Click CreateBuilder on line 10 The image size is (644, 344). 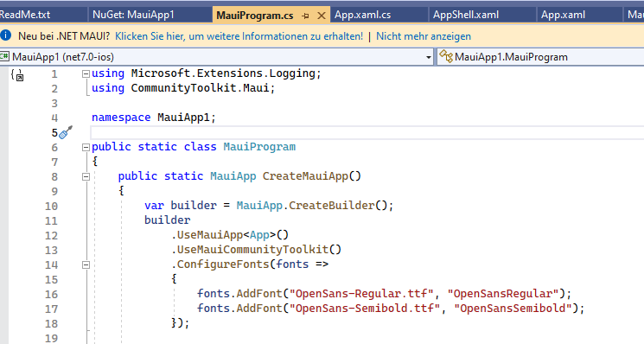332,205
